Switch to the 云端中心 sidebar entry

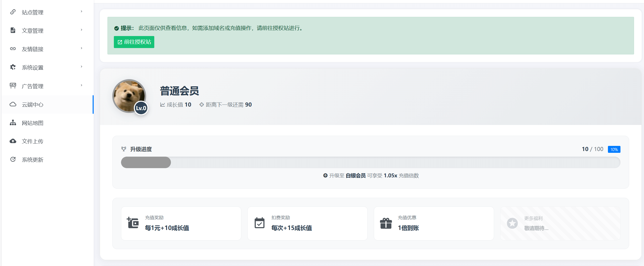tap(32, 104)
